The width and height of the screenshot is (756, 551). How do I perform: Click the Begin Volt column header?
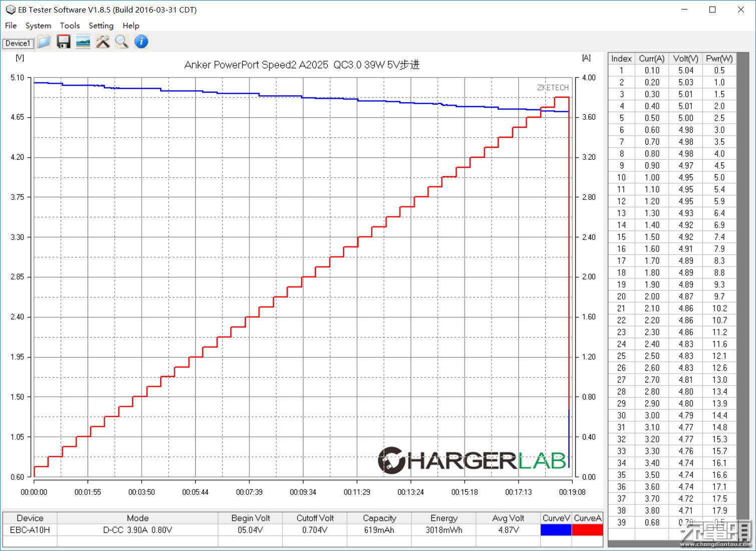point(250,518)
